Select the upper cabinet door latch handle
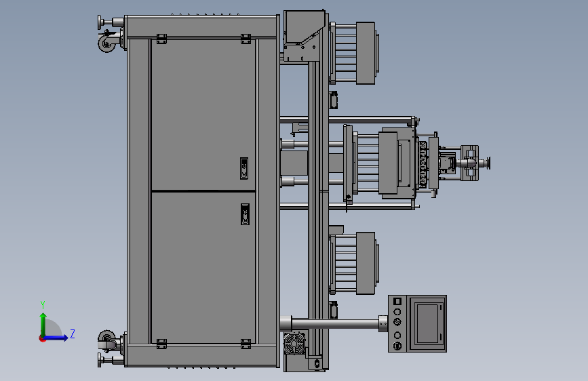Viewport: 588px width, 381px height. coord(244,168)
